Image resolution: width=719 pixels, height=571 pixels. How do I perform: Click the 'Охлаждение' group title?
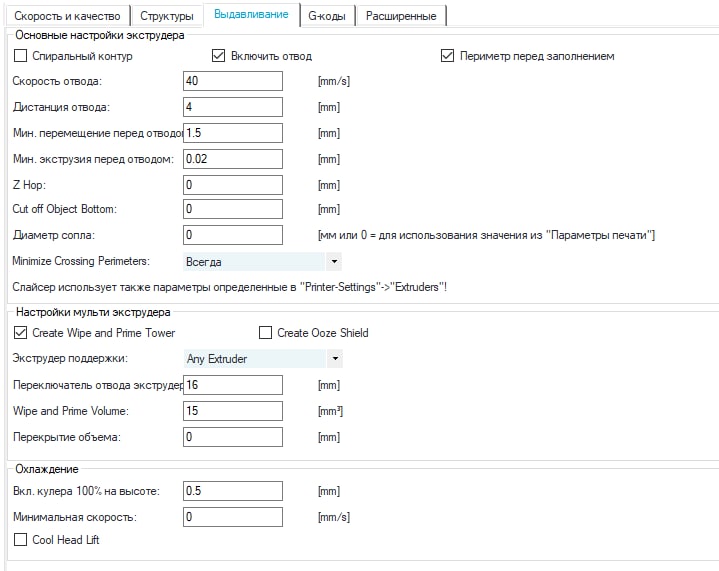tap(47, 469)
